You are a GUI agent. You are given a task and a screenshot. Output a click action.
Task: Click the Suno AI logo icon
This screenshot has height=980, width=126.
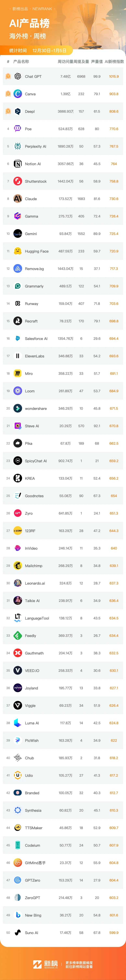[x=18, y=933]
